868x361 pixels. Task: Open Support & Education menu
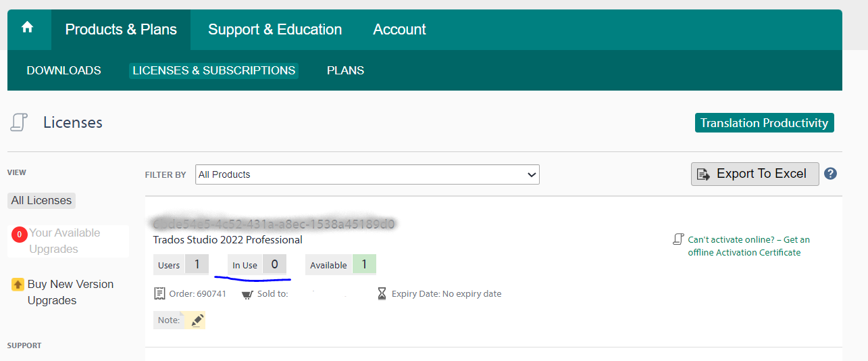pyautogui.click(x=275, y=30)
